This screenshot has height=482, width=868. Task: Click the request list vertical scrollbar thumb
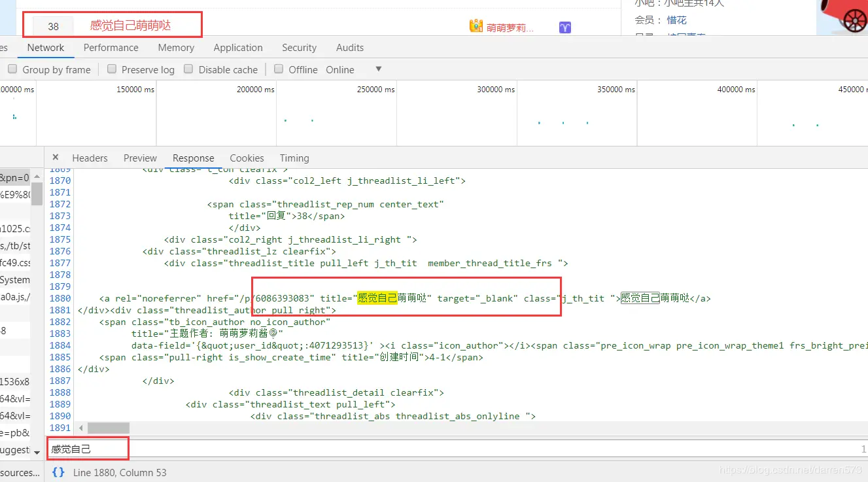pyautogui.click(x=37, y=193)
